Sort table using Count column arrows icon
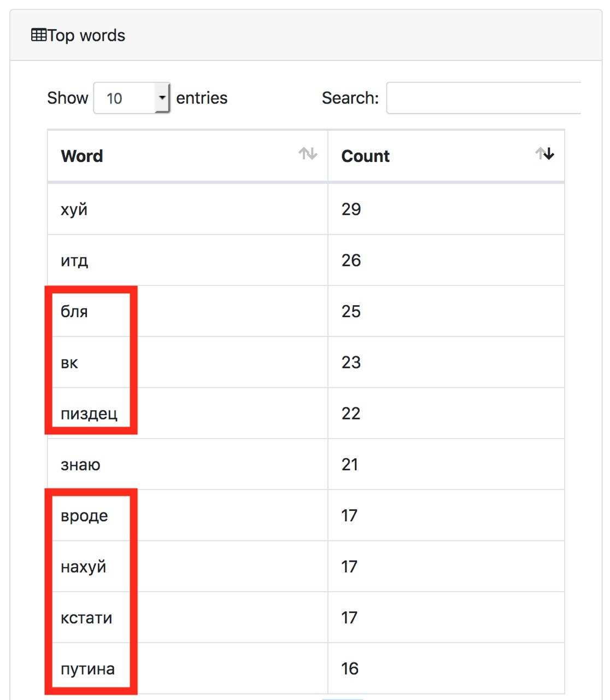This screenshot has height=700, width=610. 544,154
